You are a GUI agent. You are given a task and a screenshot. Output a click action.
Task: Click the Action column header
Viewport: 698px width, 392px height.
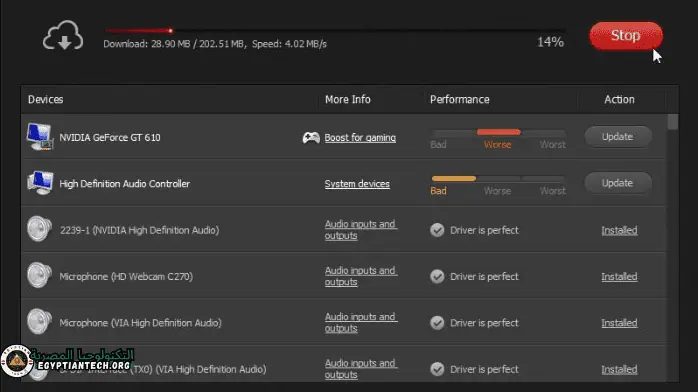(619, 99)
